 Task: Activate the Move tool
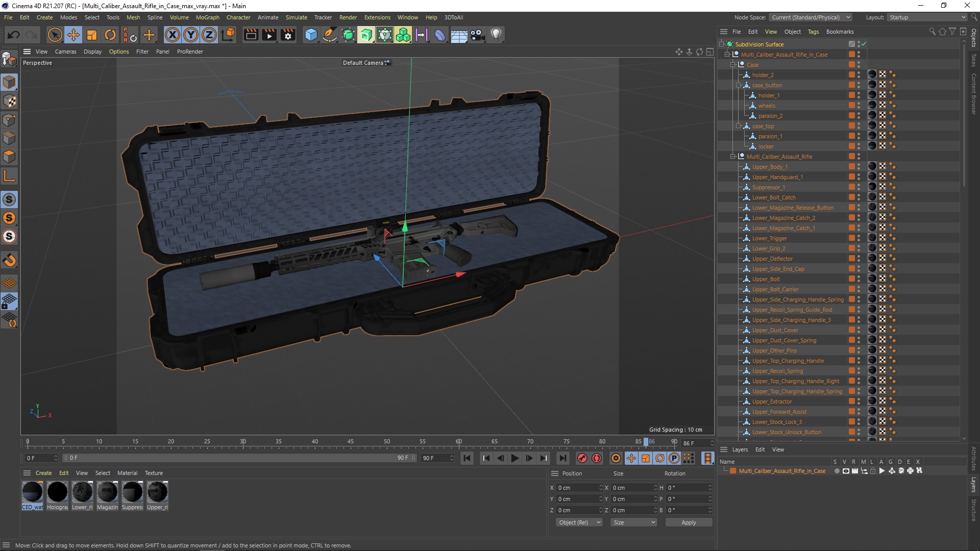click(73, 35)
